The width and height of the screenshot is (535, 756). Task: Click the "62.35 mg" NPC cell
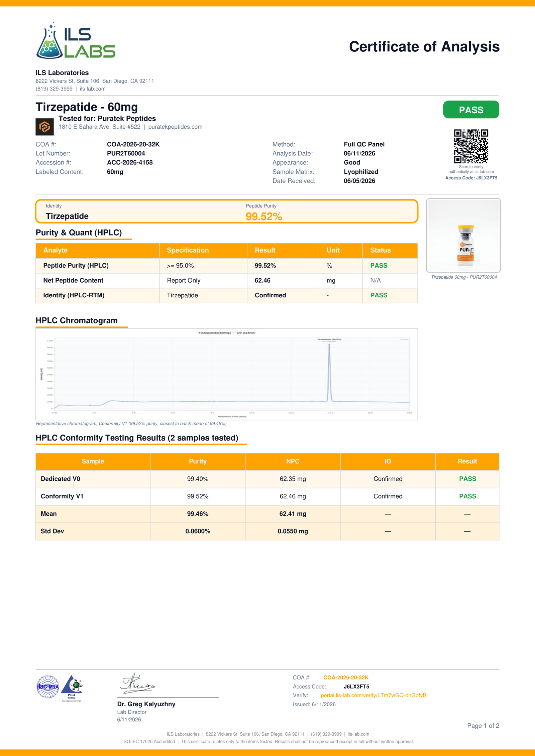tap(293, 479)
